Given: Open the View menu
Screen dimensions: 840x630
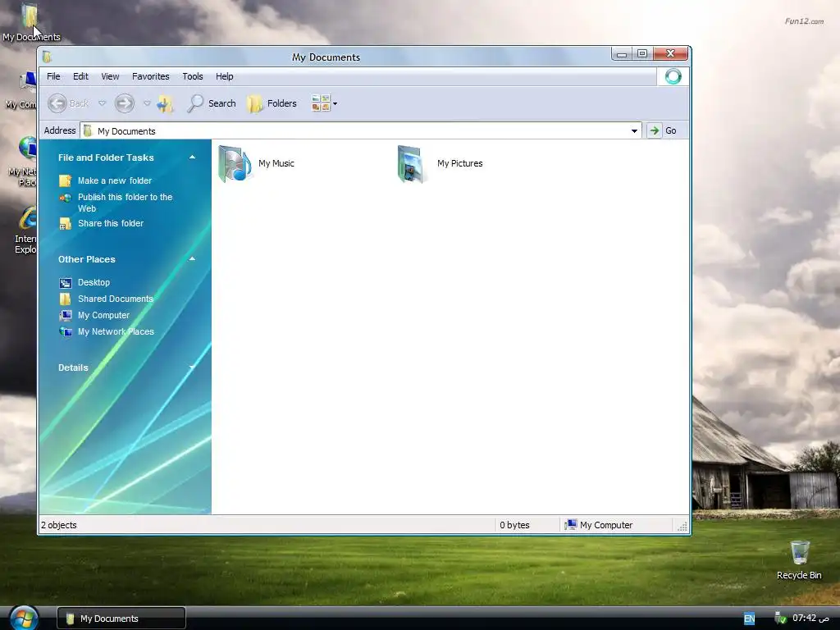Looking at the screenshot, I should [111, 76].
